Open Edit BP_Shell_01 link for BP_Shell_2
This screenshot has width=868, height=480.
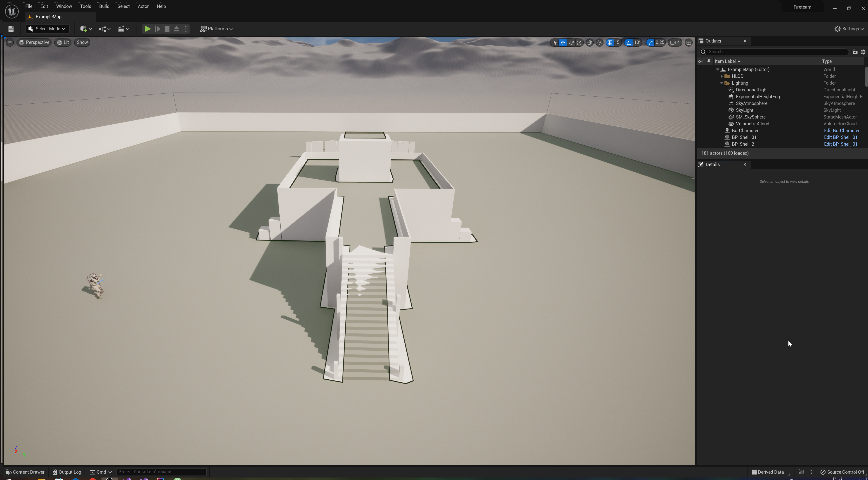(x=840, y=144)
